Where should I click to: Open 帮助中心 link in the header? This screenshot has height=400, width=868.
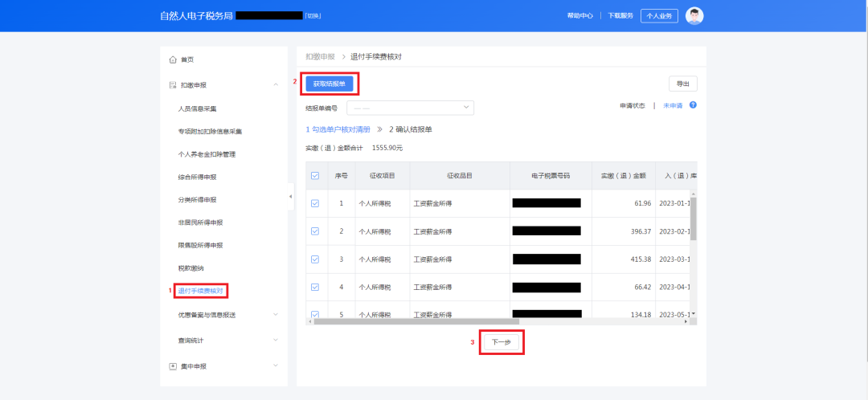point(579,16)
